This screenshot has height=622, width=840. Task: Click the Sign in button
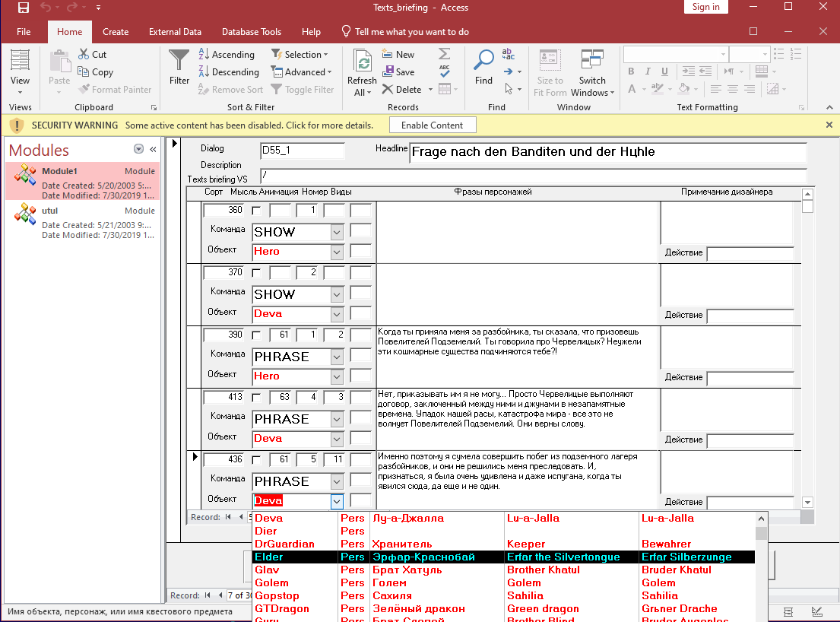click(x=705, y=8)
